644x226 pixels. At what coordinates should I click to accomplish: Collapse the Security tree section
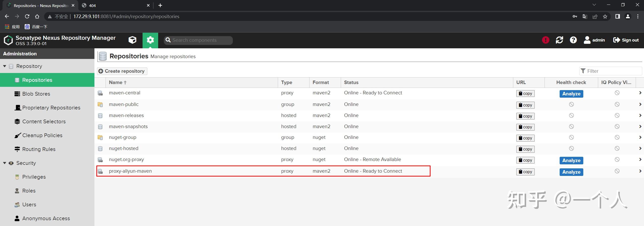pyautogui.click(x=5, y=163)
